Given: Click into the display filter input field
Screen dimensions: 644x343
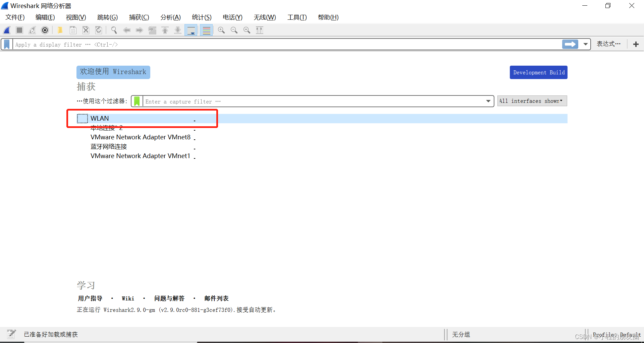Looking at the screenshot, I should (287, 44).
